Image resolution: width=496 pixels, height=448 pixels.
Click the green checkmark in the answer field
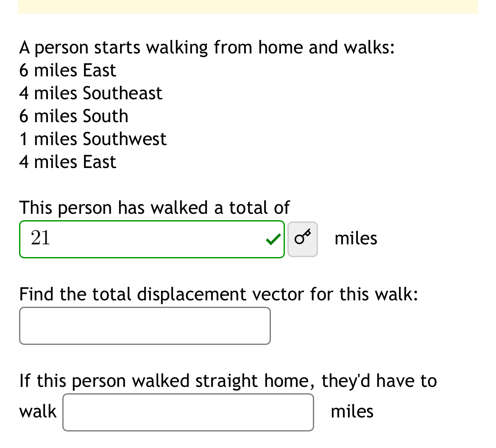point(273,240)
